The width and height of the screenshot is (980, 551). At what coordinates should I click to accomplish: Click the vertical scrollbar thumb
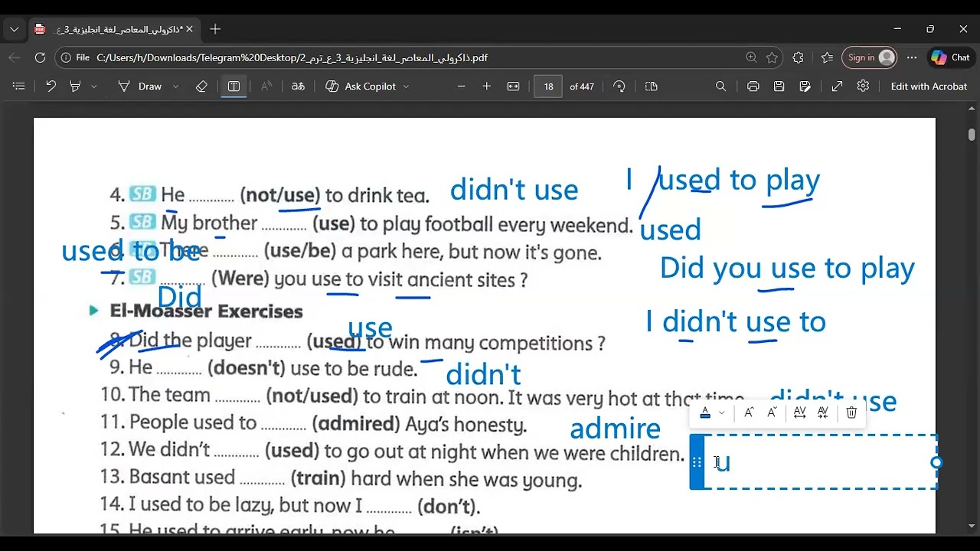(972, 135)
